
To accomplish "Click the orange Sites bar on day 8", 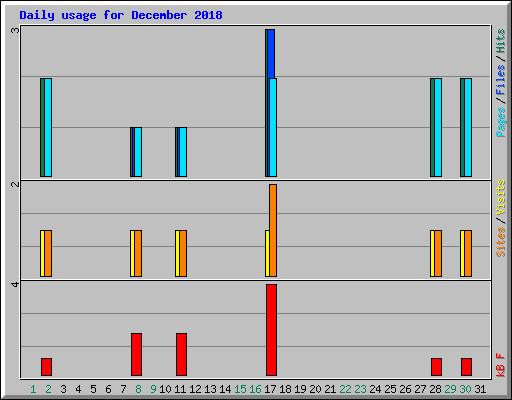I will (138, 253).
